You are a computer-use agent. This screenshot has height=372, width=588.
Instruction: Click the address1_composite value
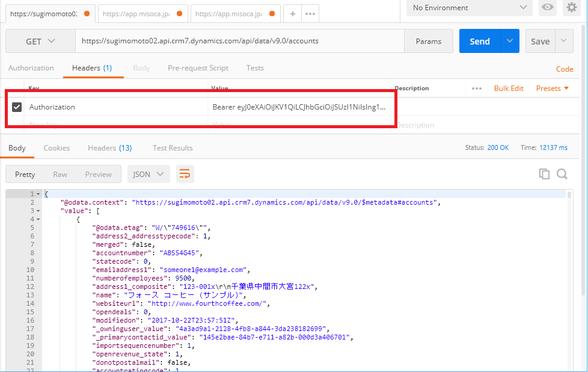point(248,287)
